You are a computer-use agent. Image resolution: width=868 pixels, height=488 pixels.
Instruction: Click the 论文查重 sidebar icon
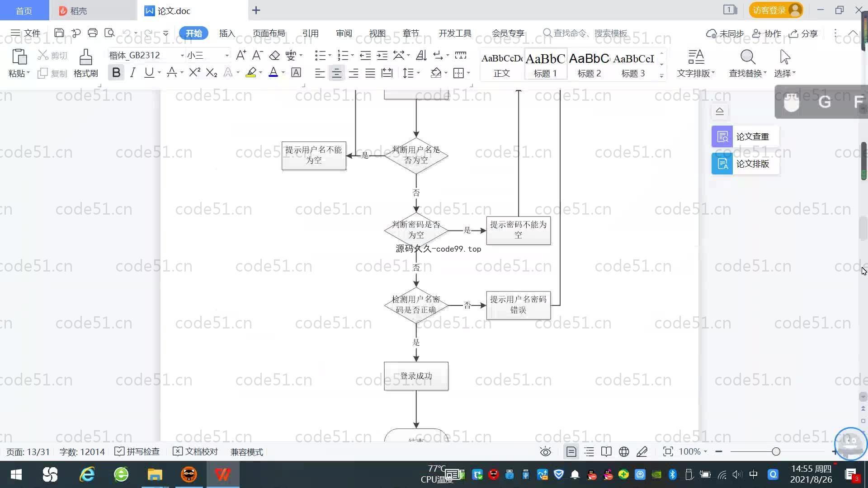(x=722, y=136)
